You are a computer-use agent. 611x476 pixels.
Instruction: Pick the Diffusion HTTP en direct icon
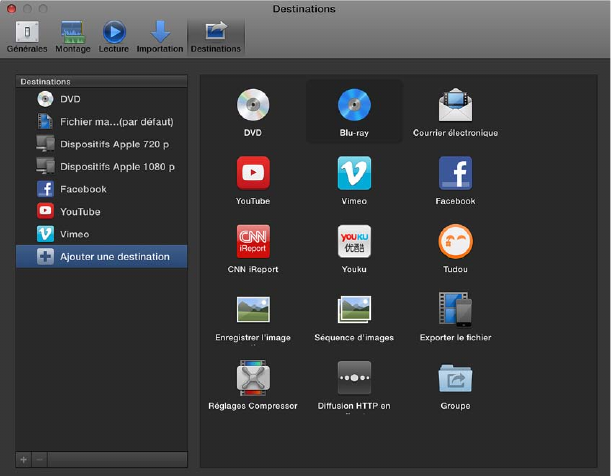pos(354,378)
